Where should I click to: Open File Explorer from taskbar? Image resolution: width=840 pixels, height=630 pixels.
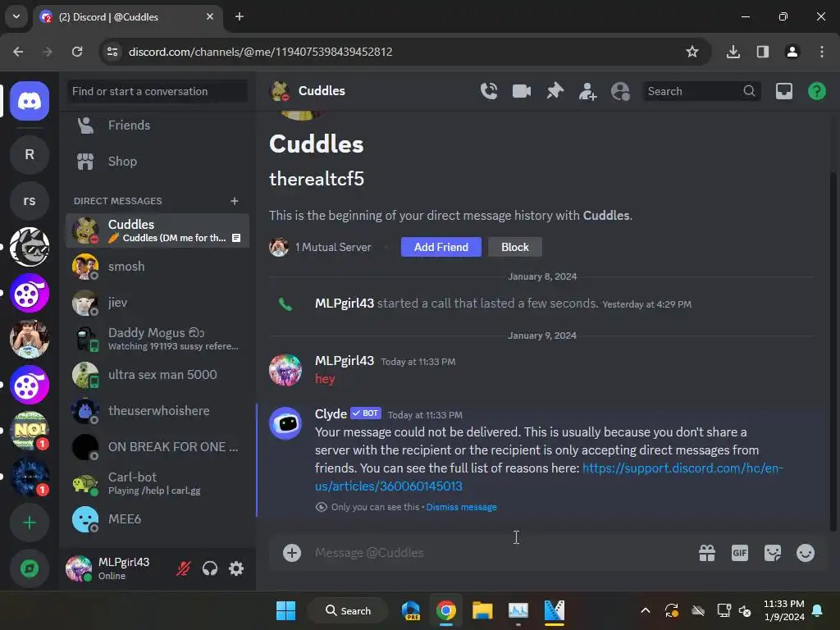(x=482, y=610)
